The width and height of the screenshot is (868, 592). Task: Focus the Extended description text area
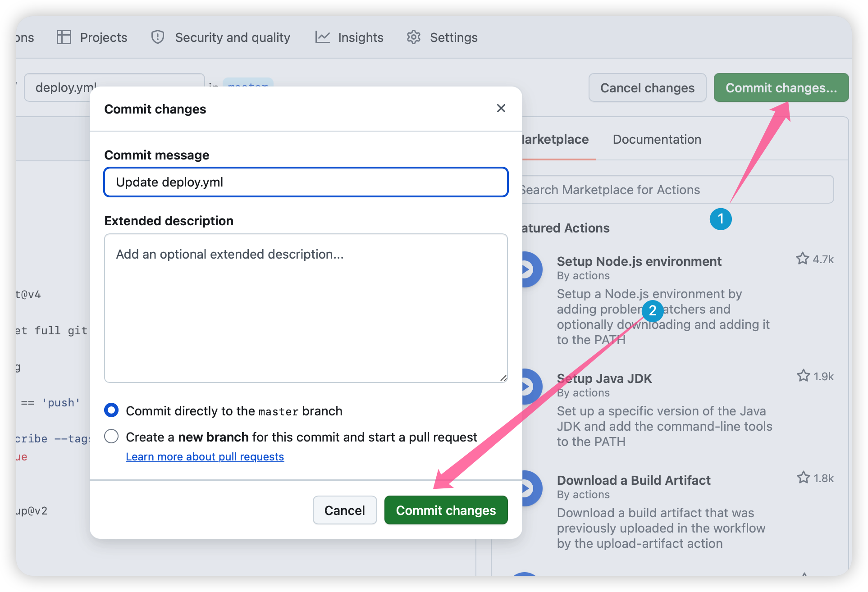coord(306,308)
